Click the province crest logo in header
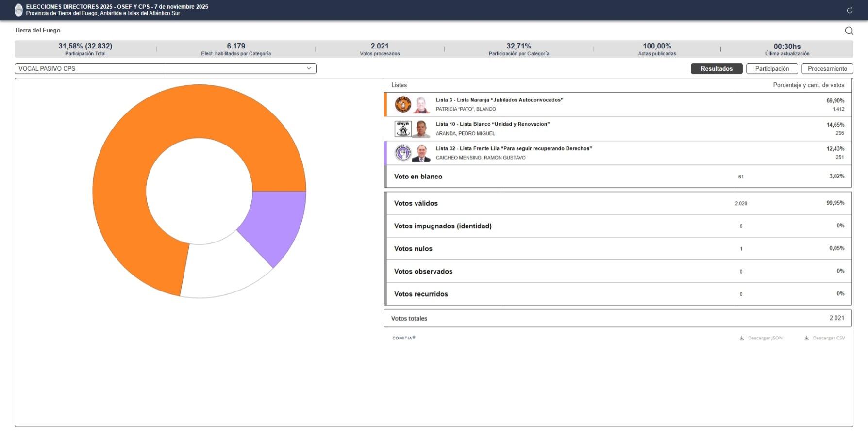This screenshot has height=436, width=868. tap(18, 10)
